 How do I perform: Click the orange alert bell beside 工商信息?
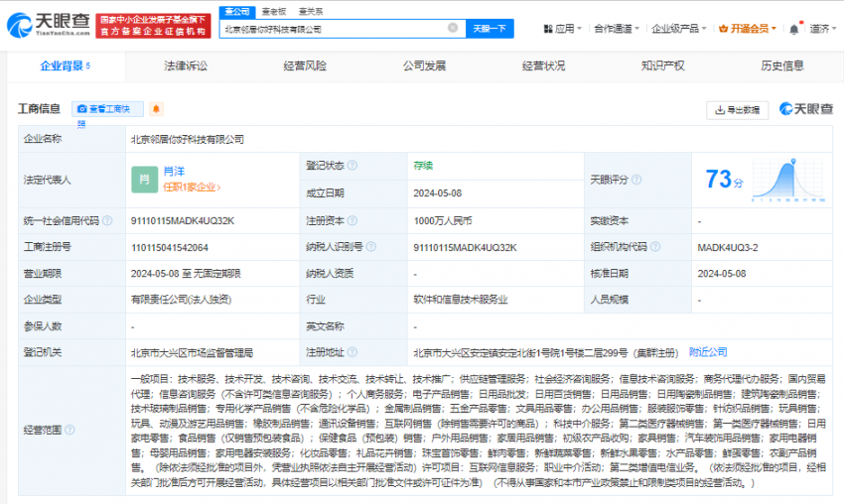point(156,109)
